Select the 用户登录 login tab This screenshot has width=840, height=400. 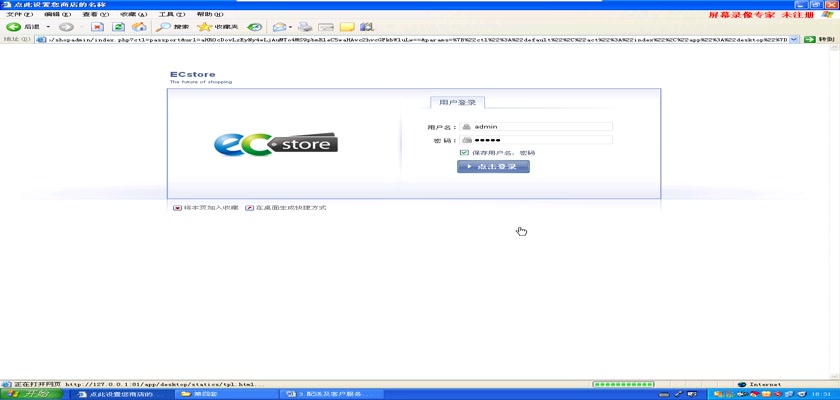[x=458, y=102]
